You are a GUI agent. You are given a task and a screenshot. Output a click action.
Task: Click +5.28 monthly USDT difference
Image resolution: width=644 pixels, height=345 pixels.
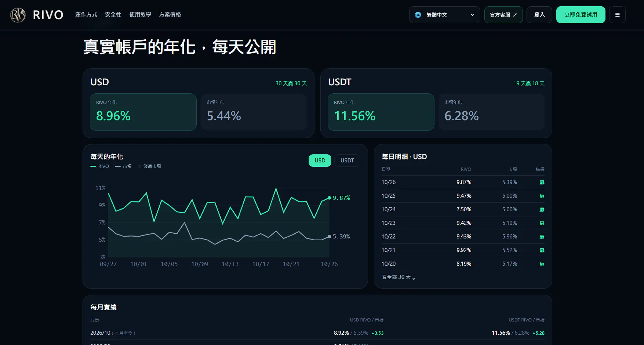(538, 333)
